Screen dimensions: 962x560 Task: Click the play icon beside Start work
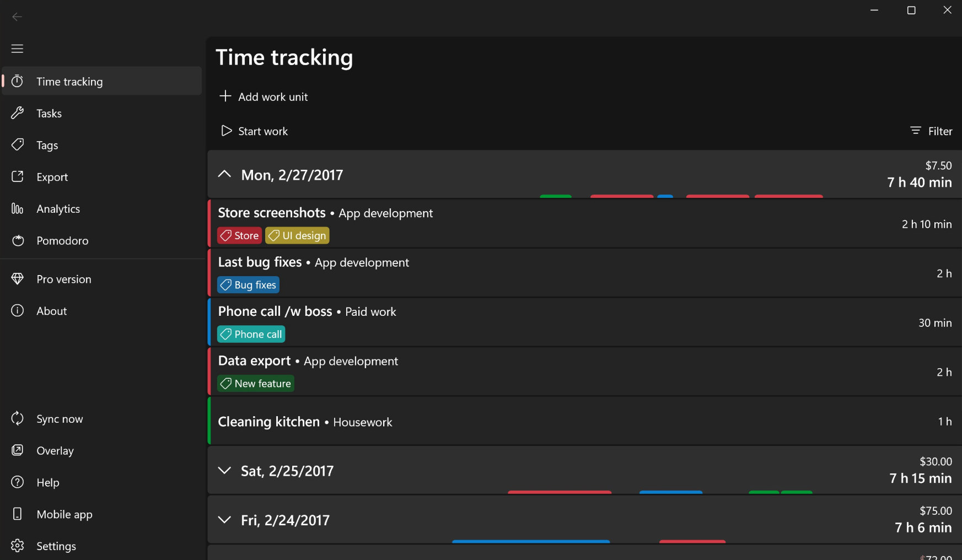click(x=226, y=131)
